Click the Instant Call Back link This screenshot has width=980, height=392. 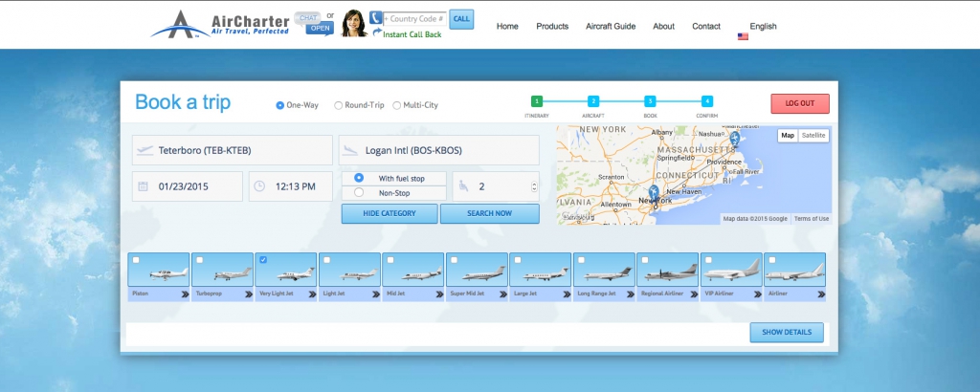(x=412, y=34)
